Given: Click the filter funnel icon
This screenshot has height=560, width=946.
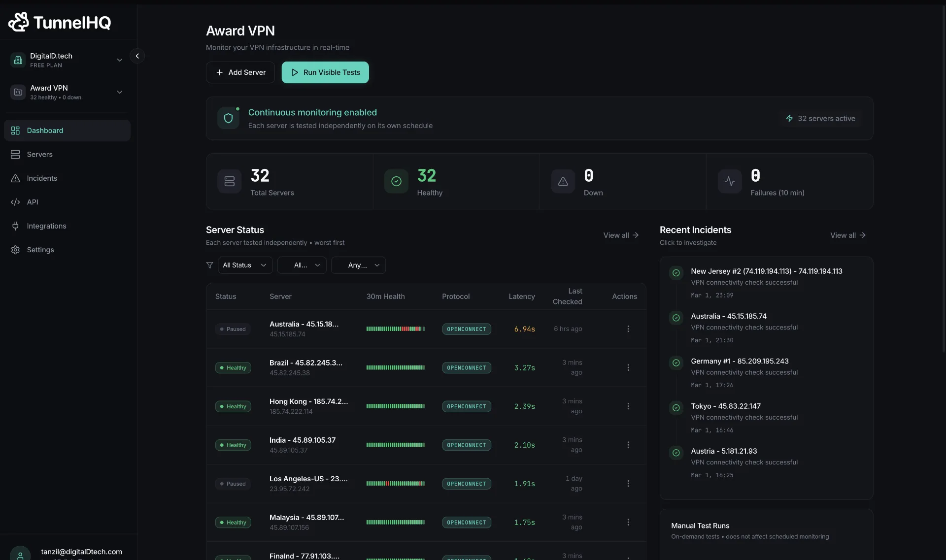Looking at the screenshot, I should (210, 265).
